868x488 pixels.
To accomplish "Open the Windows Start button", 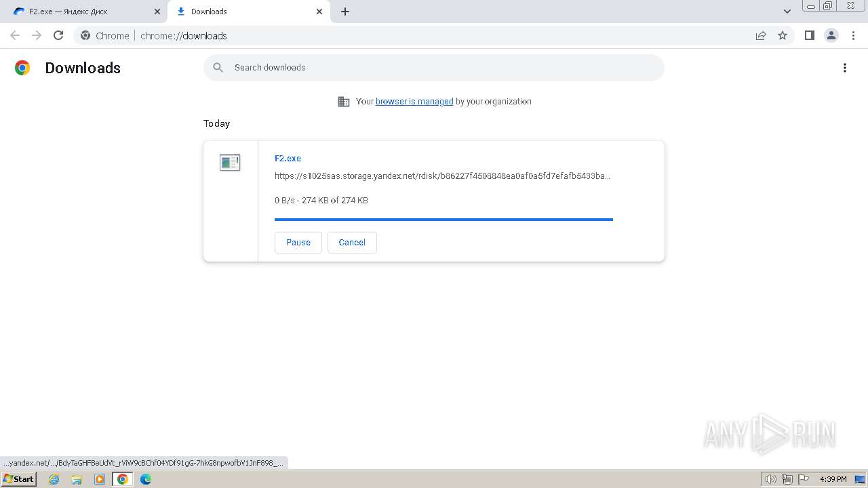I will [x=18, y=479].
